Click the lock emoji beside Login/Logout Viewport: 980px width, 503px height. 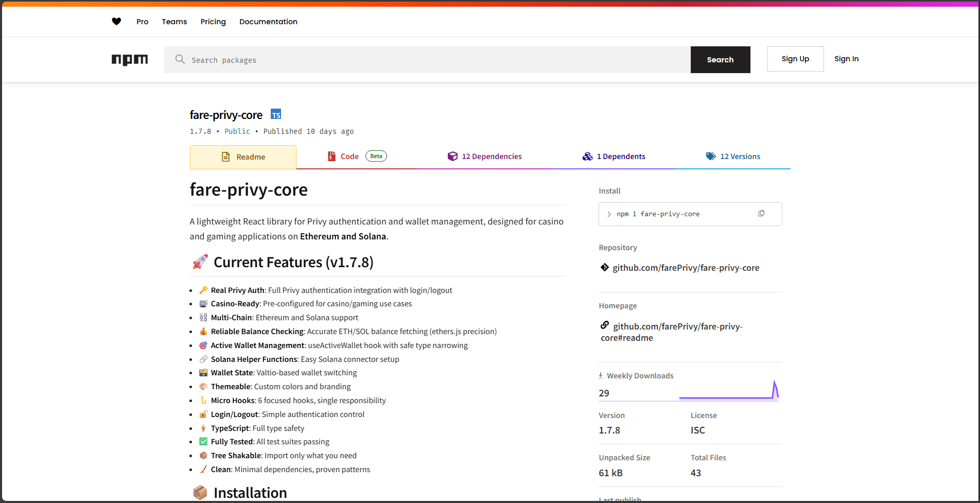click(x=204, y=414)
